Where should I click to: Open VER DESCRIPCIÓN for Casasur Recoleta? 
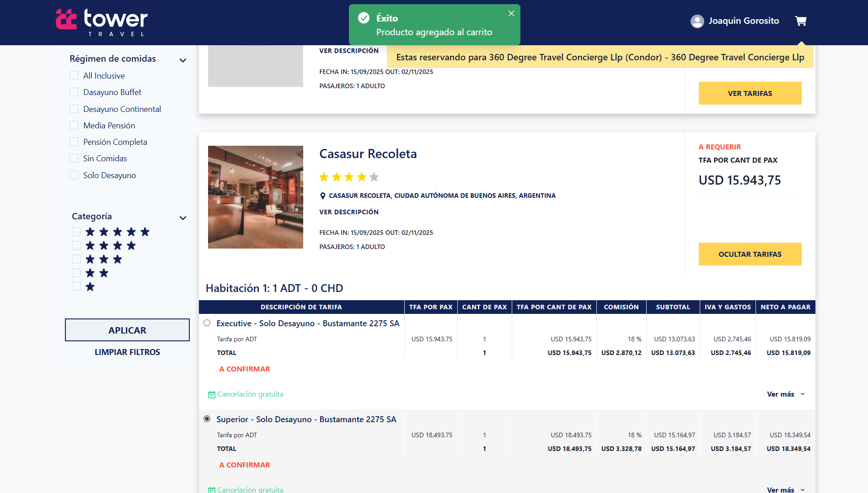(349, 212)
